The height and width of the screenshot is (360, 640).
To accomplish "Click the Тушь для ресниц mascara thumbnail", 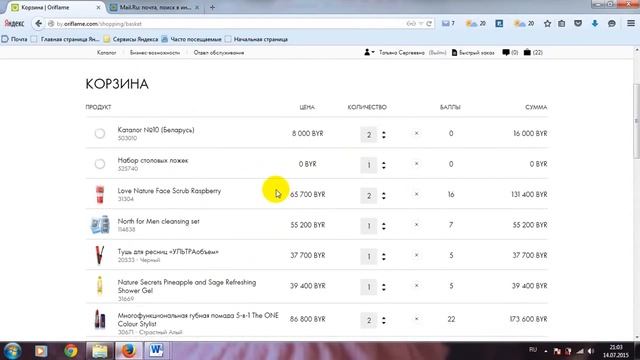I will coord(100,256).
